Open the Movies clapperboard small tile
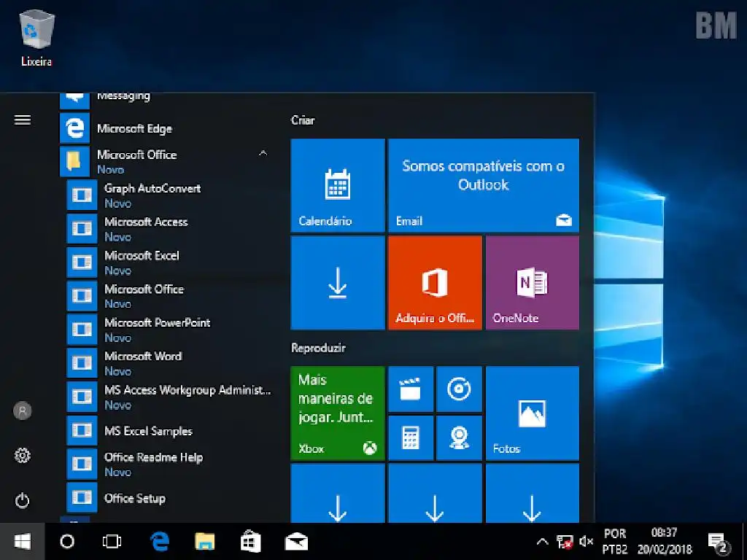Screen dimensions: 747x560 (411, 389)
